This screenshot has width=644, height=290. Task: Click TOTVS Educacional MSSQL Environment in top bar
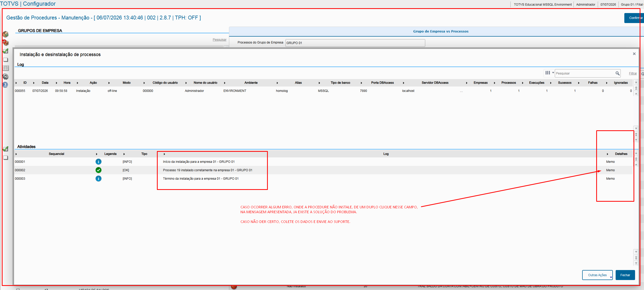coord(543,5)
